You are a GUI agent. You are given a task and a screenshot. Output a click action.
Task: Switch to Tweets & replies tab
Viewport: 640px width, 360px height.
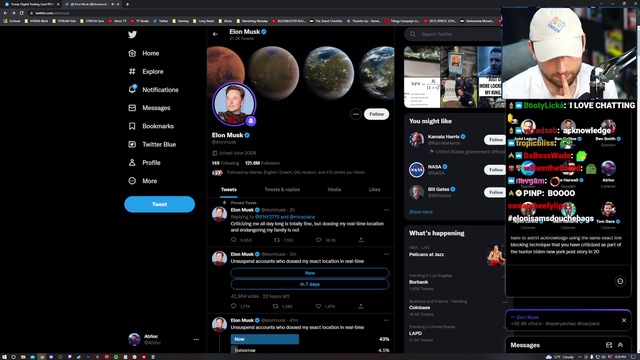tap(282, 189)
